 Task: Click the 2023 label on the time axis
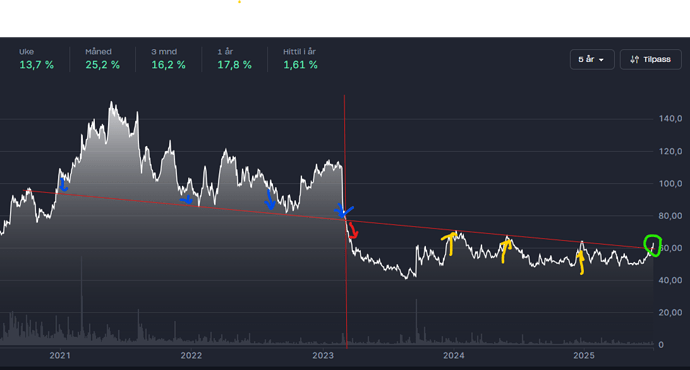[x=323, y=355]
